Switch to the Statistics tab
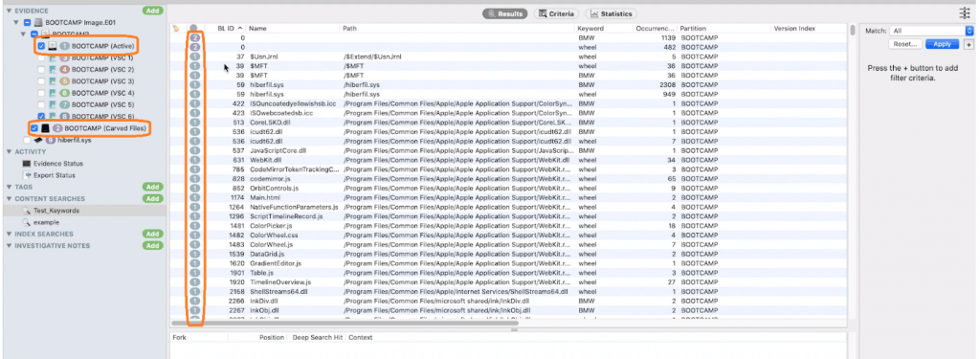The height and width of the screenshot is (359, 980). 611,13
